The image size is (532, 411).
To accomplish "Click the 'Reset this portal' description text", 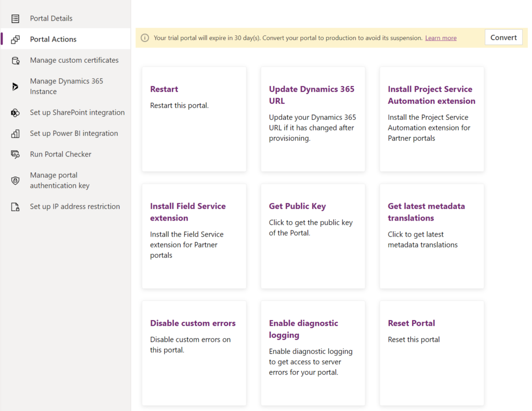I will click(414, 339).
